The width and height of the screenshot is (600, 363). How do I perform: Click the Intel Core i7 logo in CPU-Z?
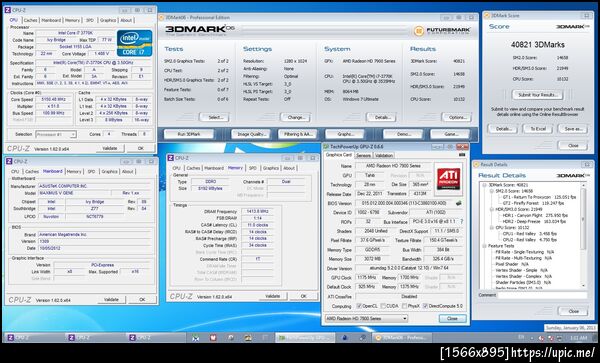coord(134,43)
